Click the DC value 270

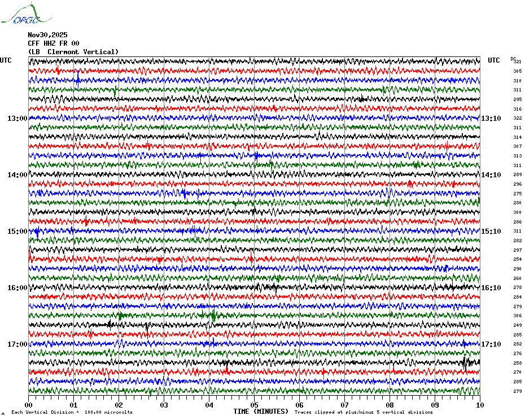pos(518,372)
